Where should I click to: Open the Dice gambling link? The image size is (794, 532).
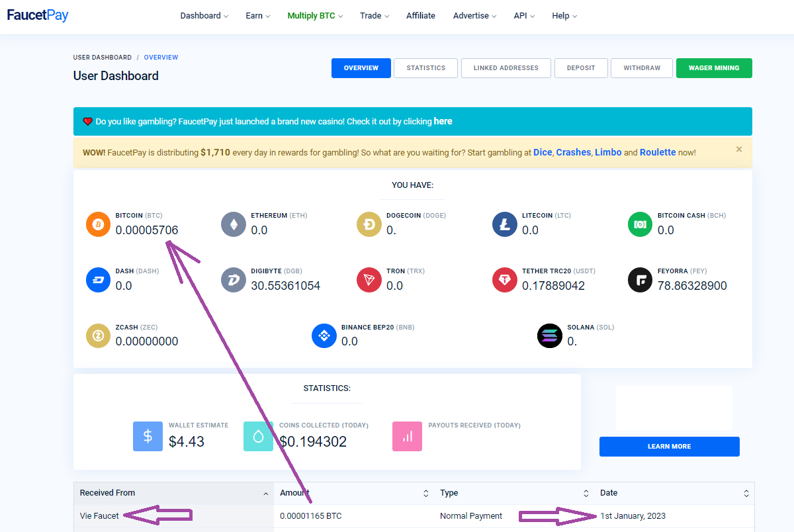coord(543,152)
